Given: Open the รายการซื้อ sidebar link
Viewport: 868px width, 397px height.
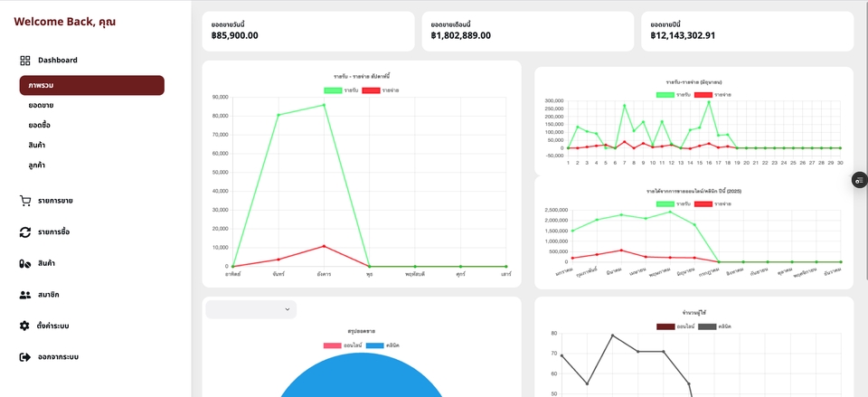Looking at the screenshot, I should pyautogui.click(x=53, y=232).
